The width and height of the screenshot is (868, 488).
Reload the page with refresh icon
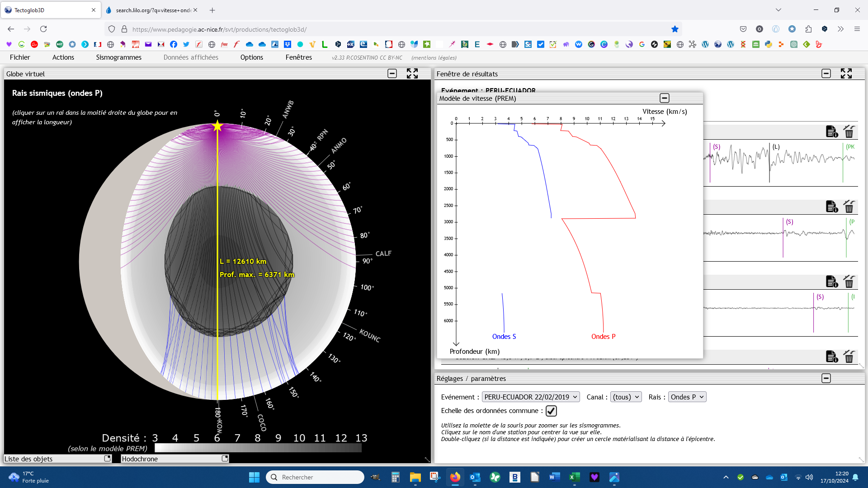[43, 29]
